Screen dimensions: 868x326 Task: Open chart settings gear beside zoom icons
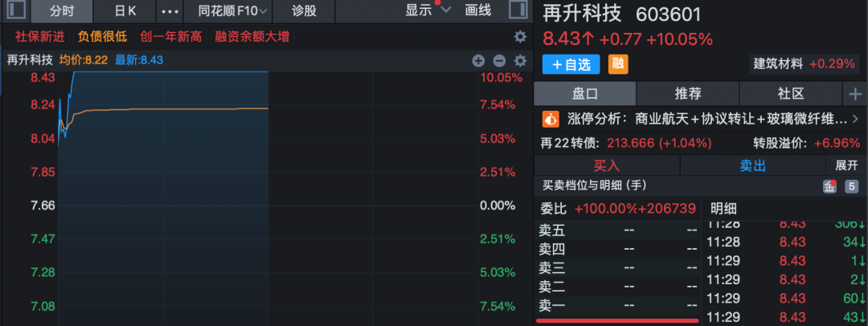coord(520,61)
